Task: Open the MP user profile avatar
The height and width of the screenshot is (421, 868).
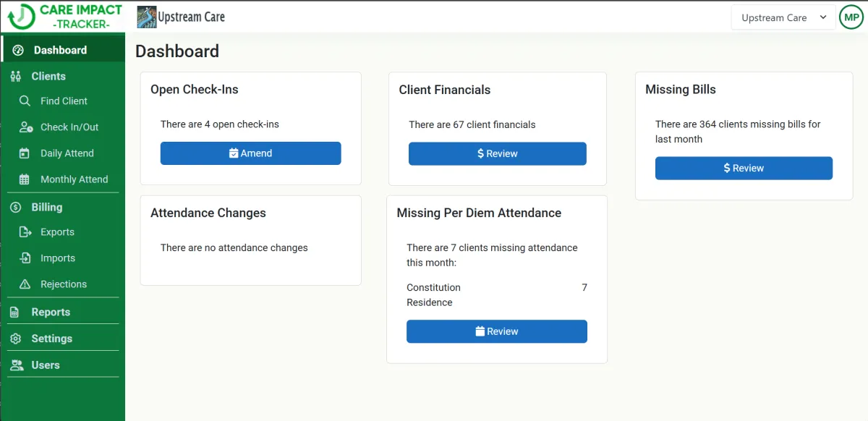Action: [x=851, y=17]
